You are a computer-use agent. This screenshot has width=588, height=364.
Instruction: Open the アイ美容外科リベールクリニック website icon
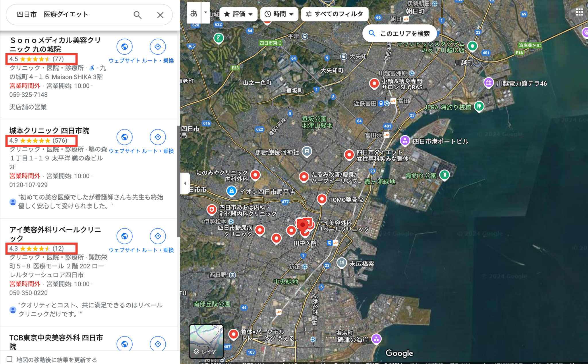[124, 236]
